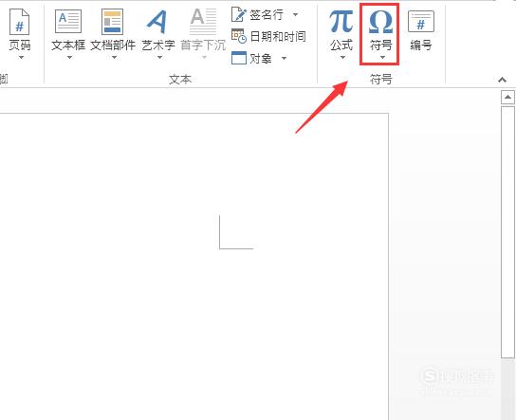Screen dimensions: 516x420
Task: Expand the 艺术字 dropdown arrow
Action: click(159, 58)
